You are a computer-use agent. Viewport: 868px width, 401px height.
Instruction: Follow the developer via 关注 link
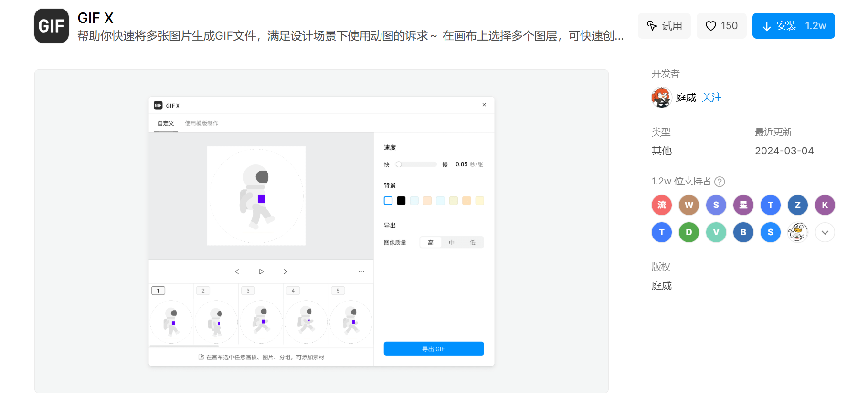711,98
